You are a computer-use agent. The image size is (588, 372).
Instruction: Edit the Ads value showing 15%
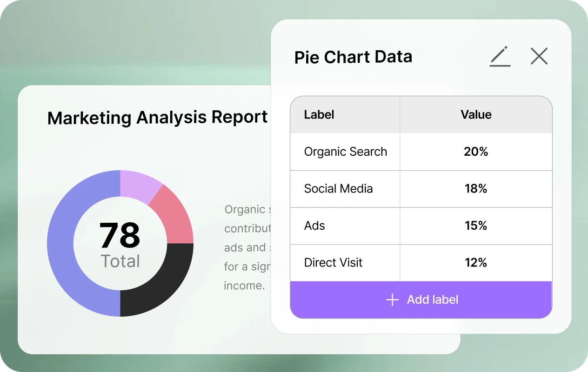coord(476,226)
